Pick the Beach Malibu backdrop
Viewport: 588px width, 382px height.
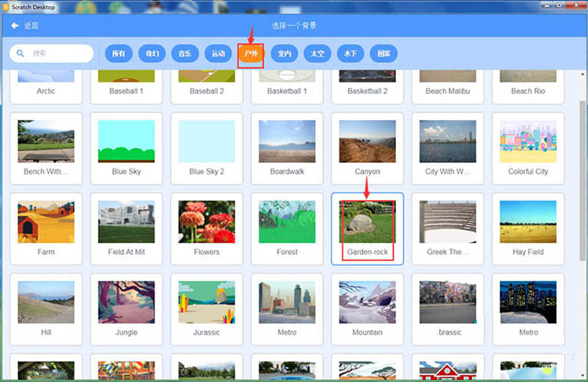tap(448, 87)
